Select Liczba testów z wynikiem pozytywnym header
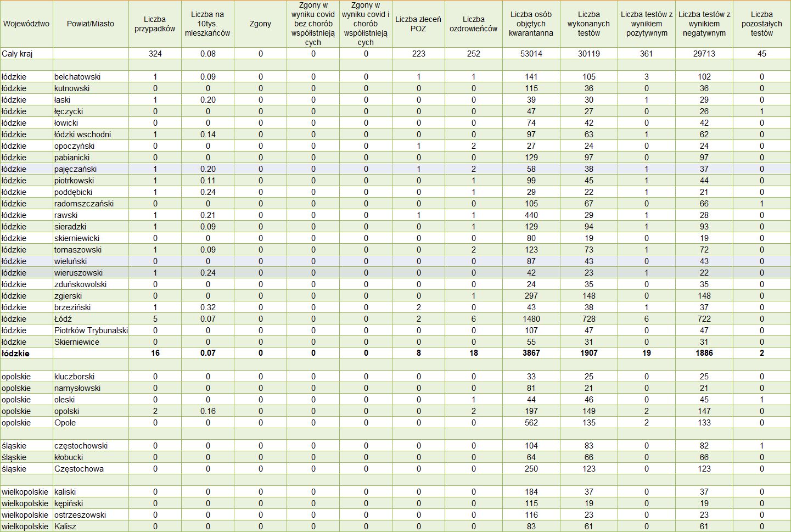The image size is (791, 532). (x=647, y=24)
